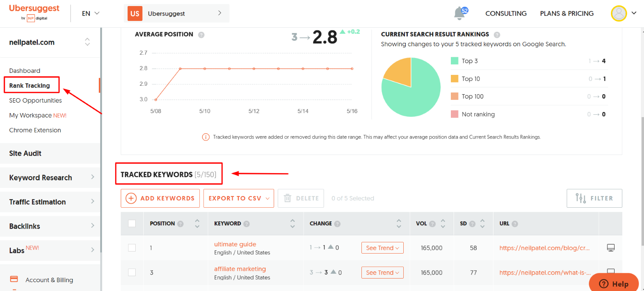Click the VOL column help icon

432,224
